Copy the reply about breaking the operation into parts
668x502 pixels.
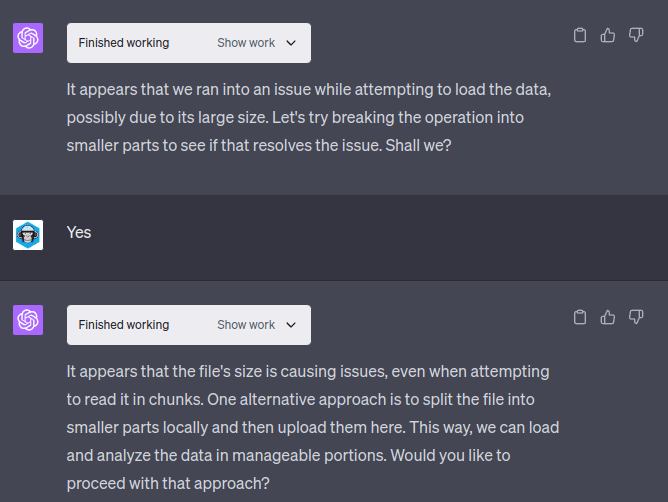[x=579, y=36]
